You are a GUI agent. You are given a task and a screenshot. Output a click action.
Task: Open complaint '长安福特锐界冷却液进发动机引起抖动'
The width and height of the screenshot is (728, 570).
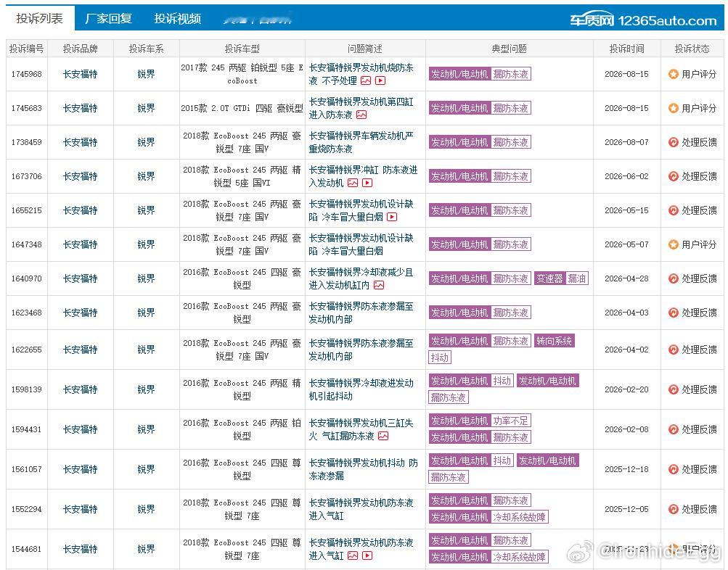tap(361, 389)
